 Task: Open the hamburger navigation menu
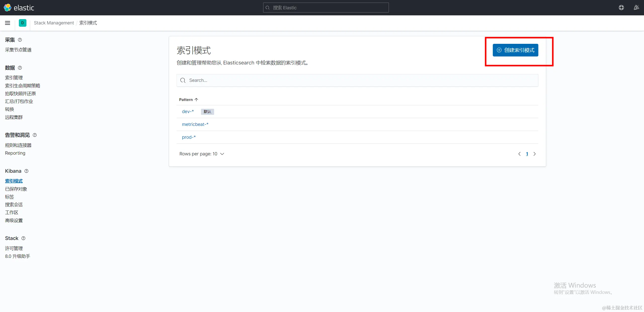click(x=8, y=23)
